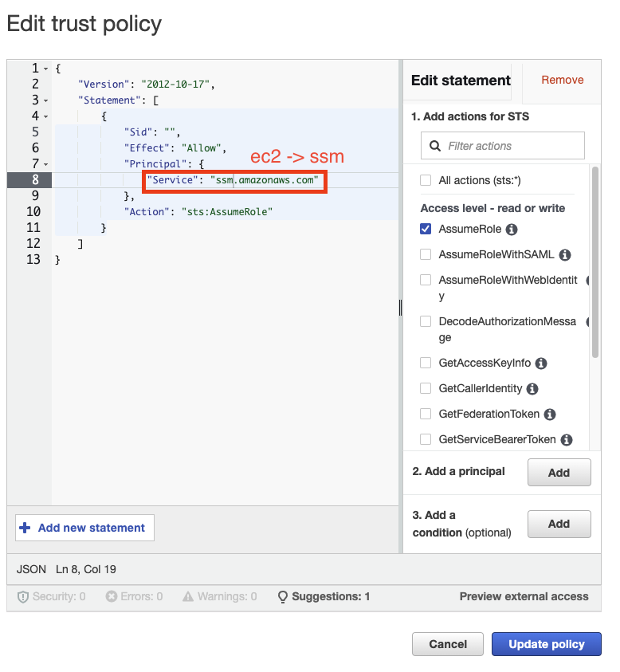Collapse the fold arrow on editor line 1
Viewport: 620px width, 672px height.
[45, 69]
